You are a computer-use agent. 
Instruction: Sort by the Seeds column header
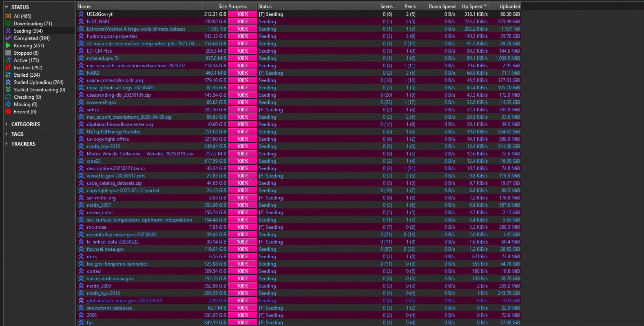pyautogui.click(x=381, y=6)
